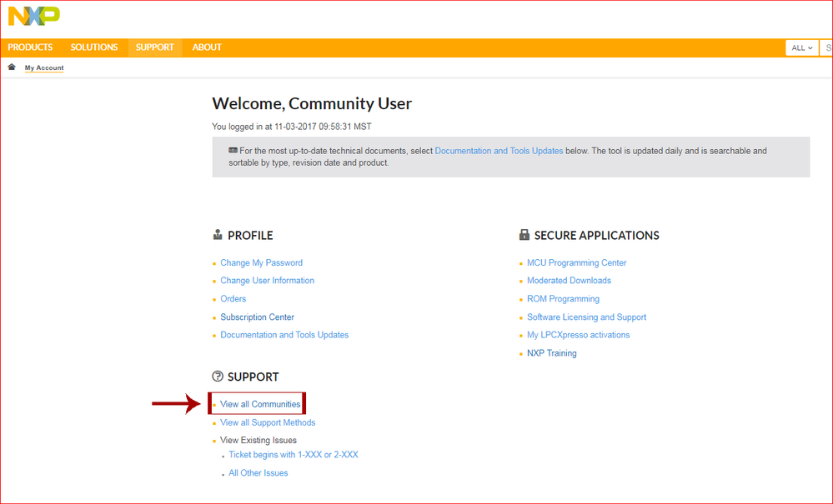833x504 pixels.
Task: Open Moderated Downloads
Action: tap(569, 280)
